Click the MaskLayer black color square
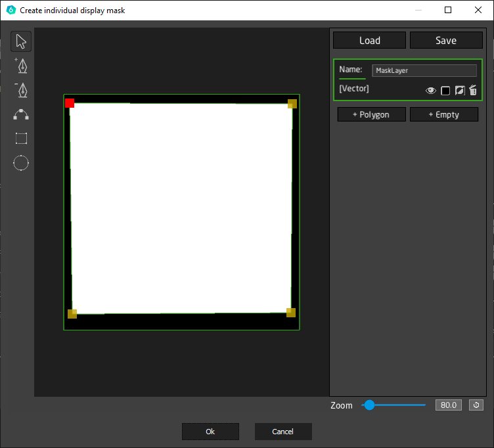 [445, 91]
